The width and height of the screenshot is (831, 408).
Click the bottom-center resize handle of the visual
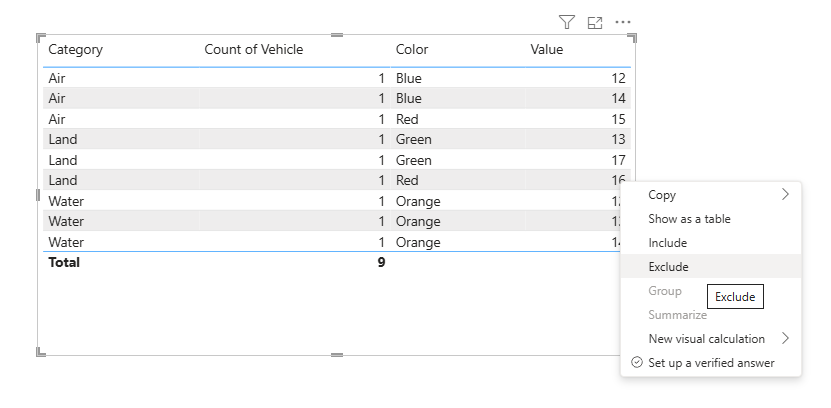337,354
